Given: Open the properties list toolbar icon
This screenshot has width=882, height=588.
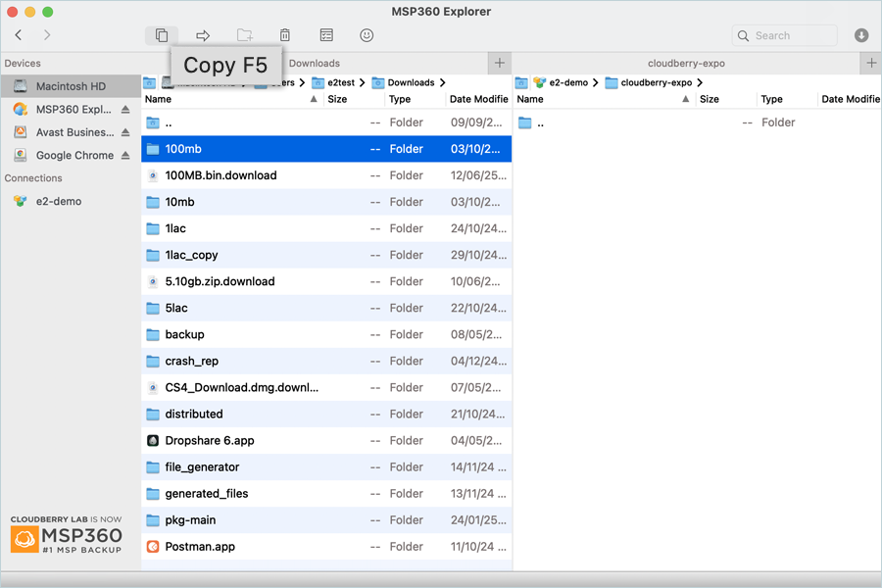Looking at the screenshot, I should pos(326,35).
